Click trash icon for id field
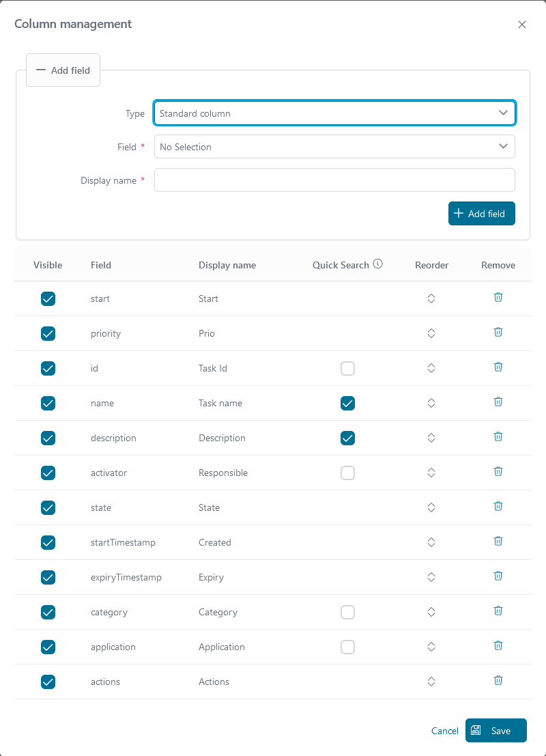 [498, 367]
